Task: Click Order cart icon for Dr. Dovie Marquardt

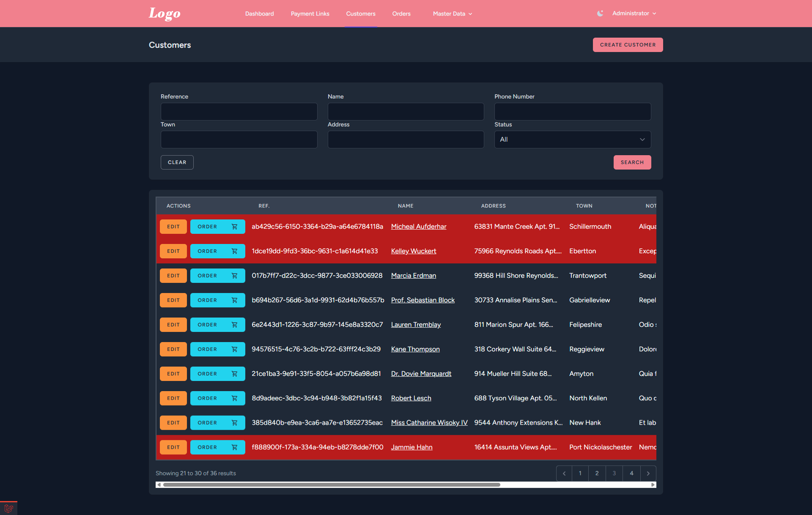Action: (x=234, y=374)
